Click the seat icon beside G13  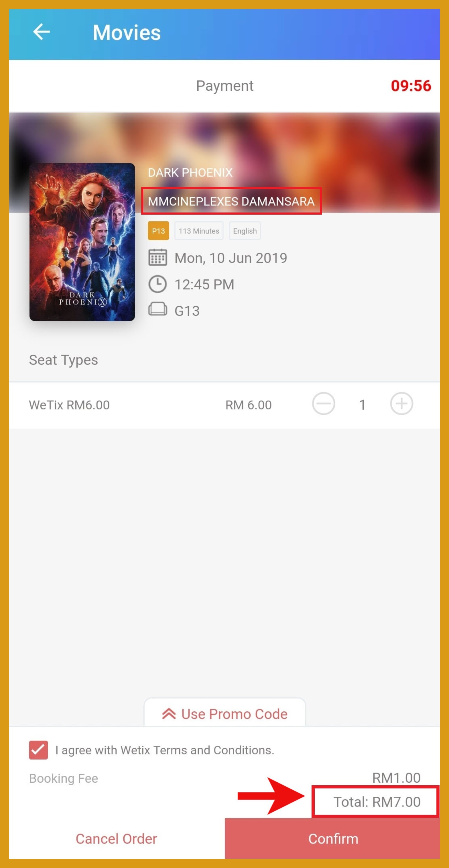[157, 309]
